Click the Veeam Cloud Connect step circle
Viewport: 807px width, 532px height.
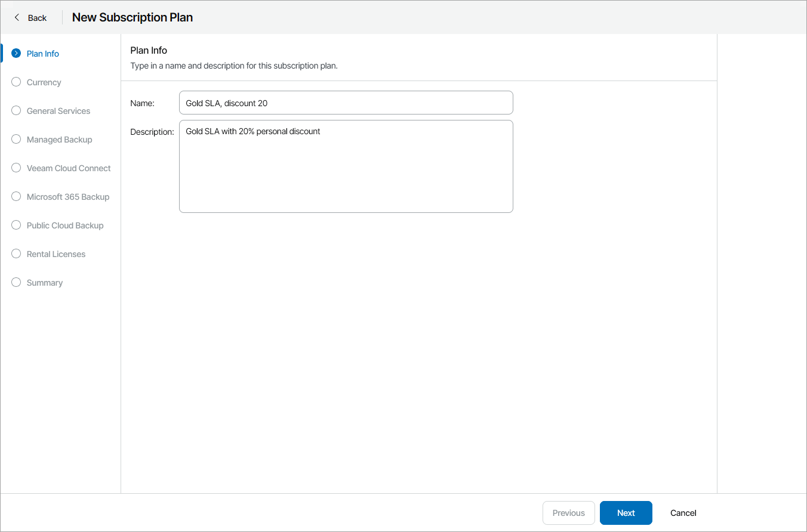16,168
